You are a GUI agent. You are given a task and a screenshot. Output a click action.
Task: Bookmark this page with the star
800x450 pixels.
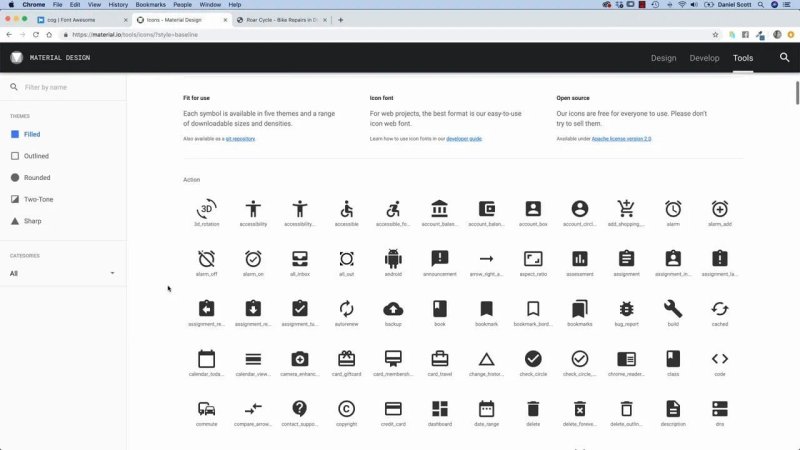pyautogui.click(x=715, y=35)
